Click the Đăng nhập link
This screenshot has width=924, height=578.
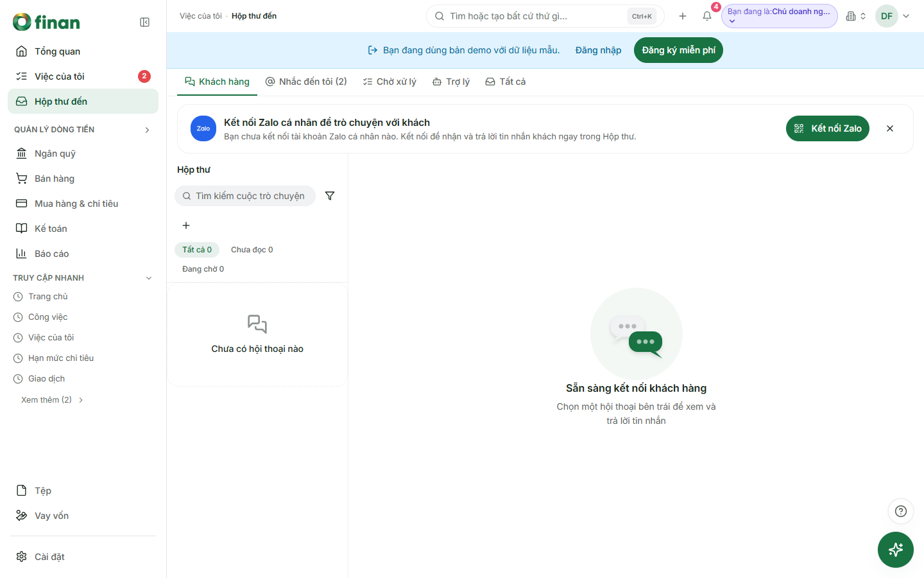(x=598, y=50)
